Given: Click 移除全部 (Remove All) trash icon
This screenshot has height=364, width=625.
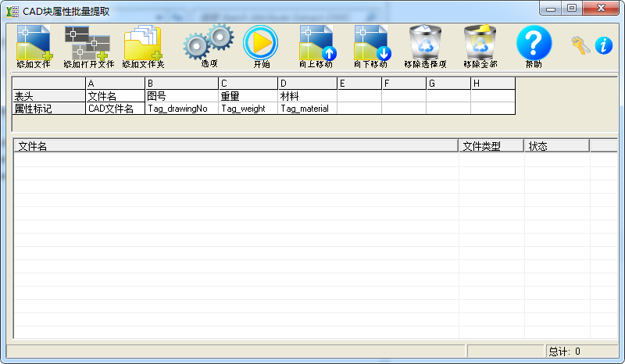Looking at the screenshot, I should click(x=480, y=44).
